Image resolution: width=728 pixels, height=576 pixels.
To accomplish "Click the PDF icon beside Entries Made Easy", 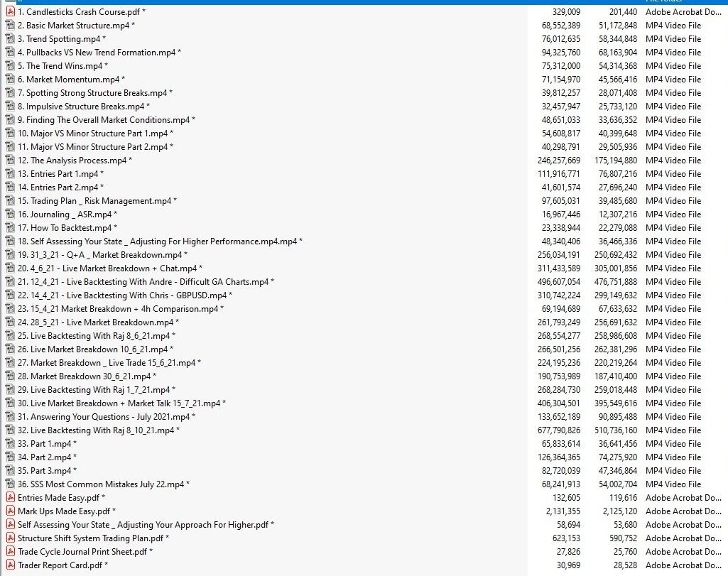I will 10,498.
